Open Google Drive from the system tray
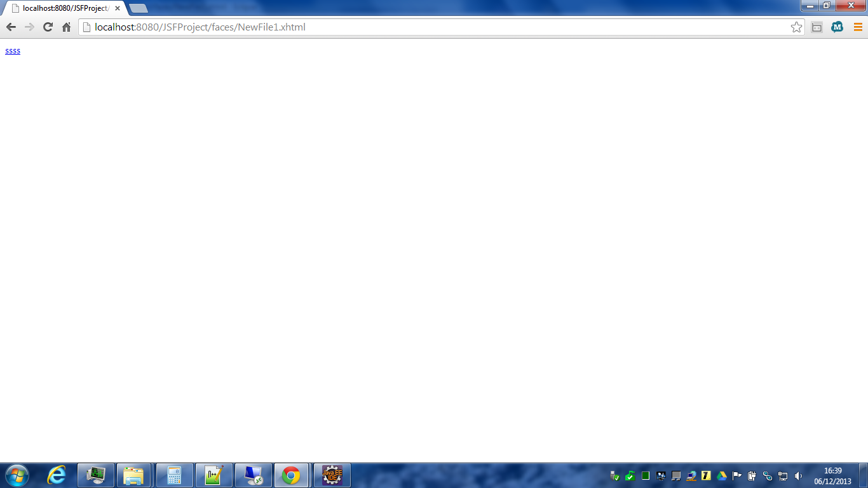The width and height of the screenshot is (868, 488). (x=722, y=476)
